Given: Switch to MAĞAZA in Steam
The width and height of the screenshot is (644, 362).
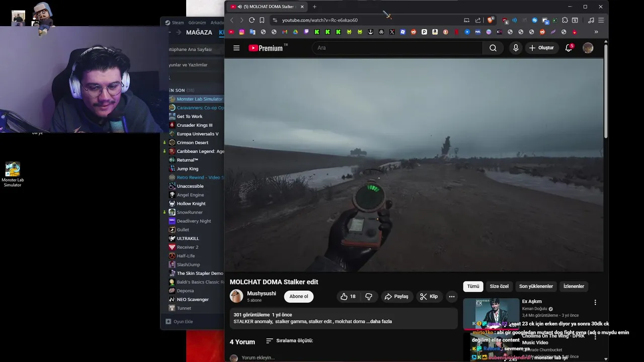Looking at the screenshot, I should pos(199,32).
